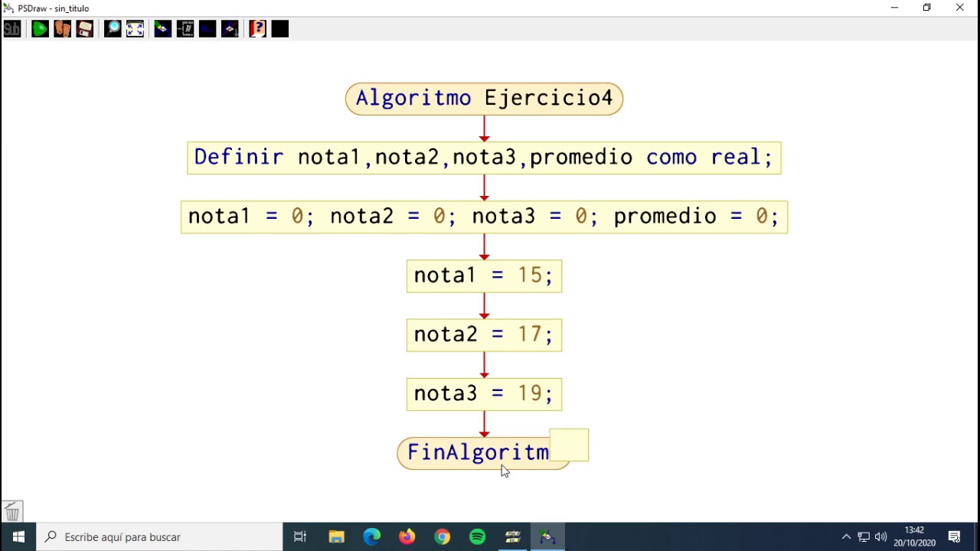Activate the magnifying glass zoom icon
This screenshot has width=980, height=551.
point(113,29)
